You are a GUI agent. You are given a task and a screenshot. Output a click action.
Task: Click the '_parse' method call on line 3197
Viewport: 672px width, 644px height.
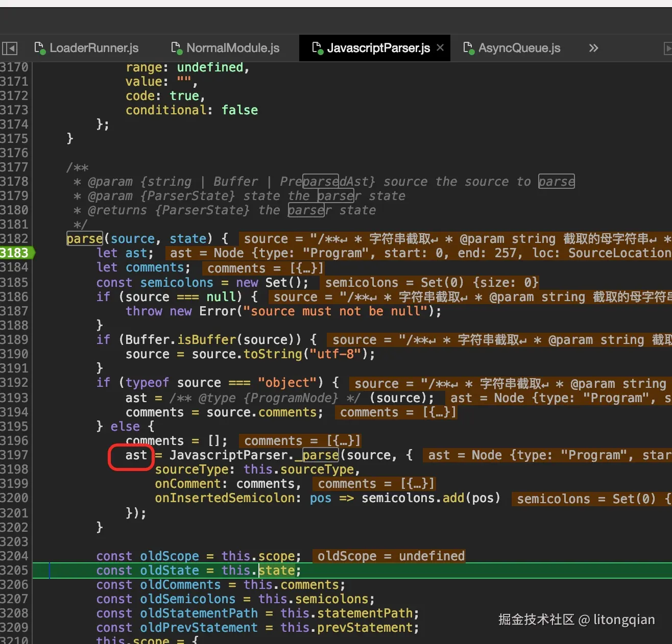click(x=317, y=455)
